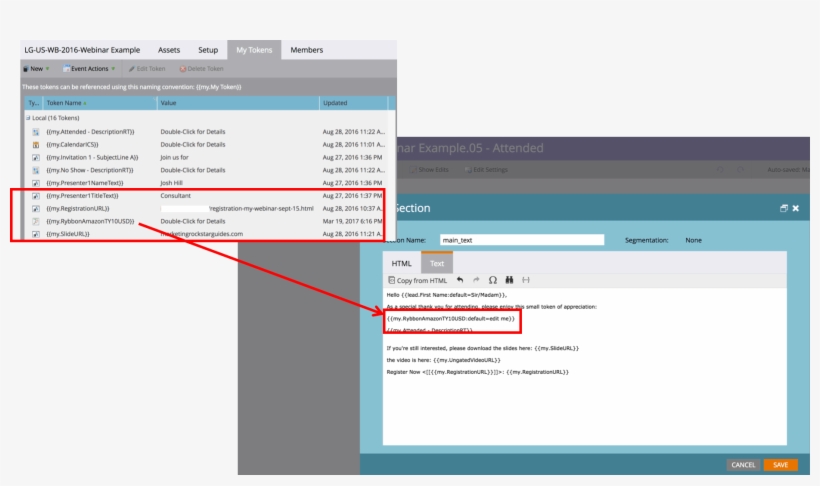820x486 pixels.
Task: Click the download the slides line
Action: coord(483,348)
